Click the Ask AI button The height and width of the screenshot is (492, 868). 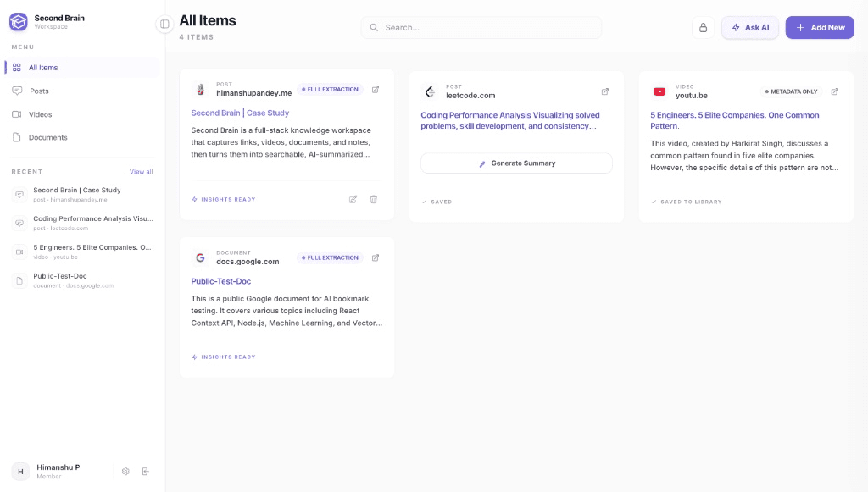[x=750, y=28]
